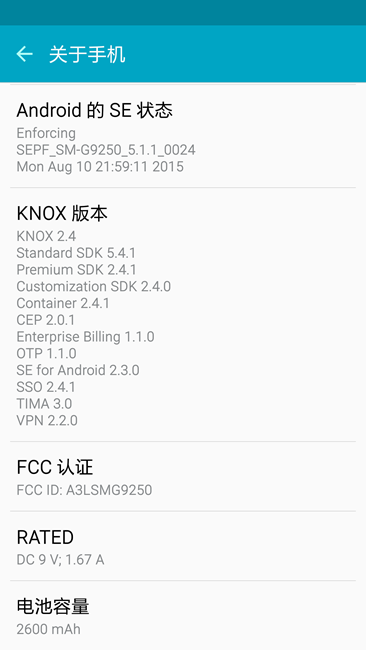This screenshot has width=366, height=650.
Task: Tap the Standard SDK 5.4.1 line
Action: click(76, 253)
